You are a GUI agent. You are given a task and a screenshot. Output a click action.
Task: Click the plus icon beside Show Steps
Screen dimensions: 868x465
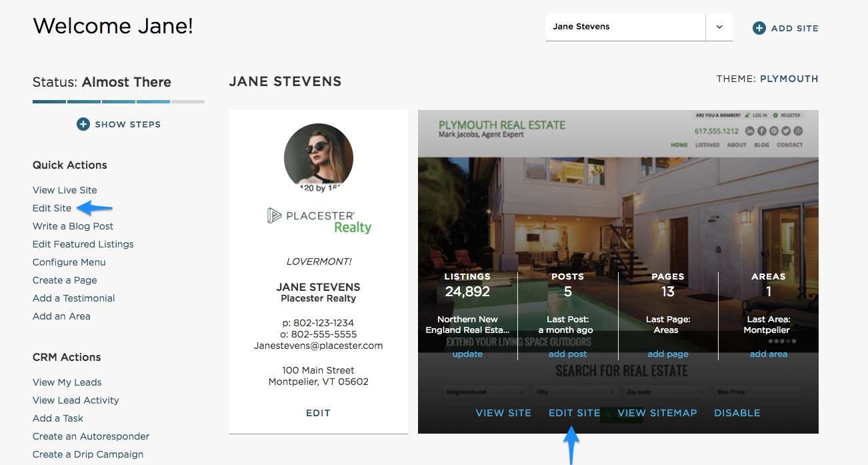tap(83, 124)
